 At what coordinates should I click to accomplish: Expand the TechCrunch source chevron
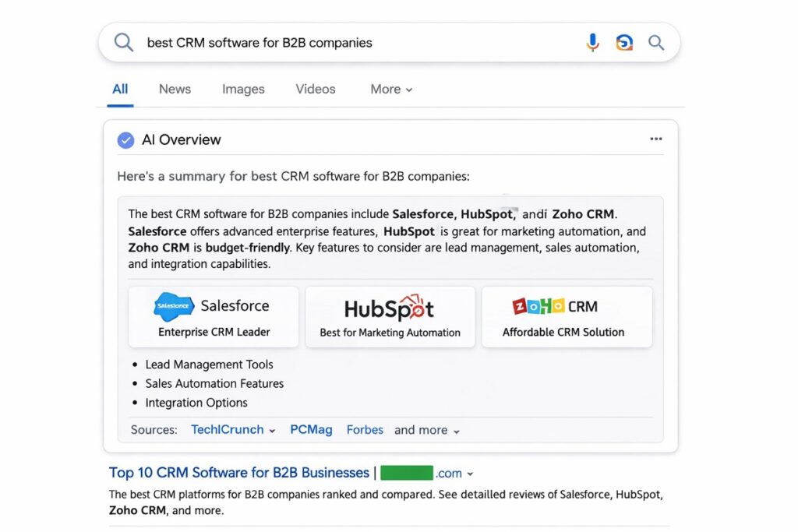click(x=272, y=430)
